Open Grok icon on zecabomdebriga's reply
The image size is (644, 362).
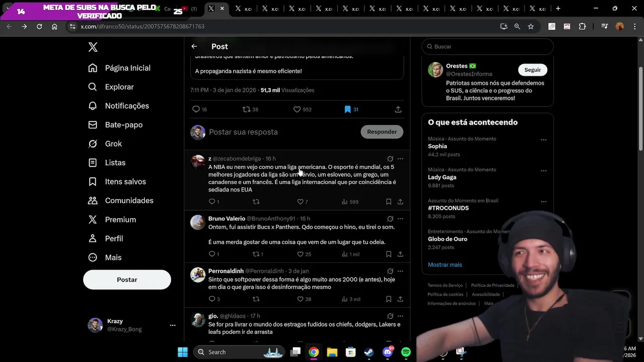point(390,158)
